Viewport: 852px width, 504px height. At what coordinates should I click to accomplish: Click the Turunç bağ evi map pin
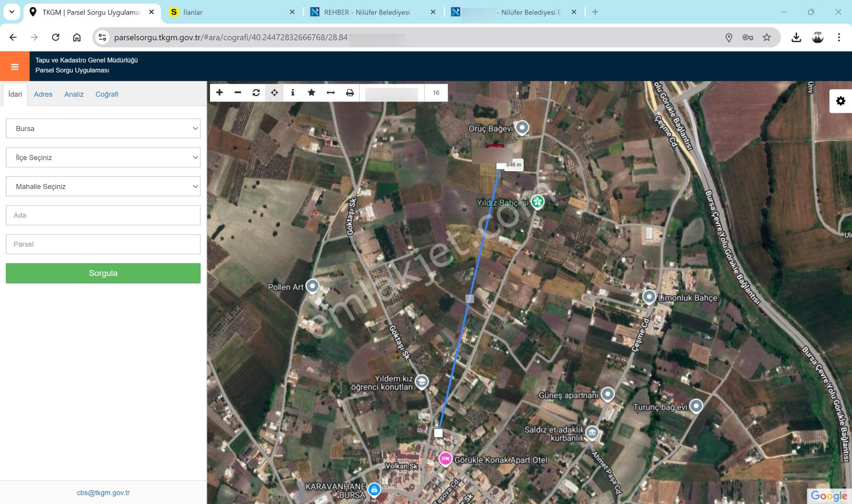696,406
